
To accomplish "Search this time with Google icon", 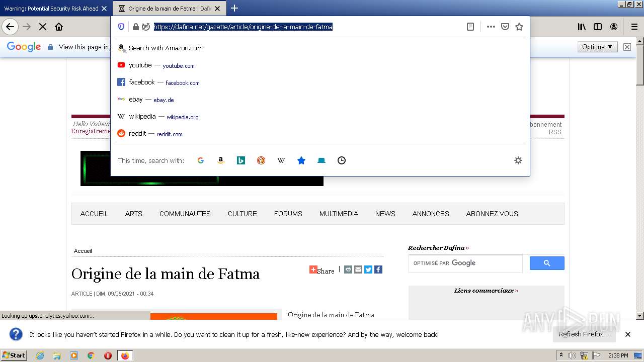I will click(201, 160).
